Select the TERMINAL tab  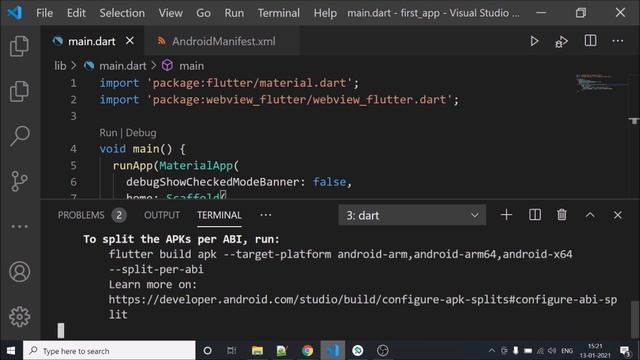pyautogui.click(x=219, y=215)
